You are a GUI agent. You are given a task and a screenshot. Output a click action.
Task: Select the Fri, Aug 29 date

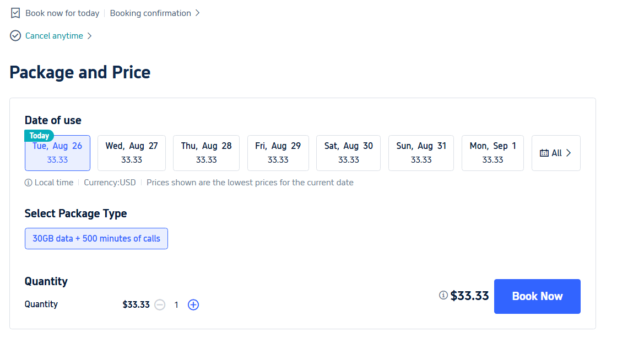point(278,153)
